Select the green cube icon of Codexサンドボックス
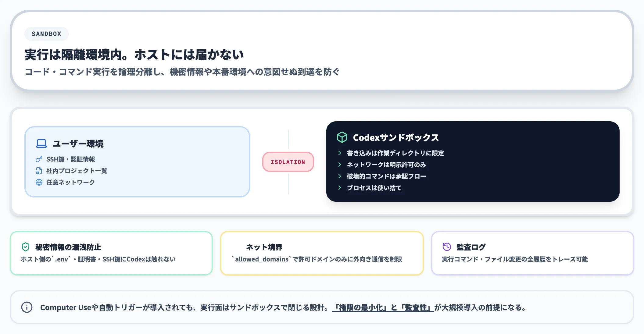This screenshot has width=644, height=334. click(x=342, y=137)
